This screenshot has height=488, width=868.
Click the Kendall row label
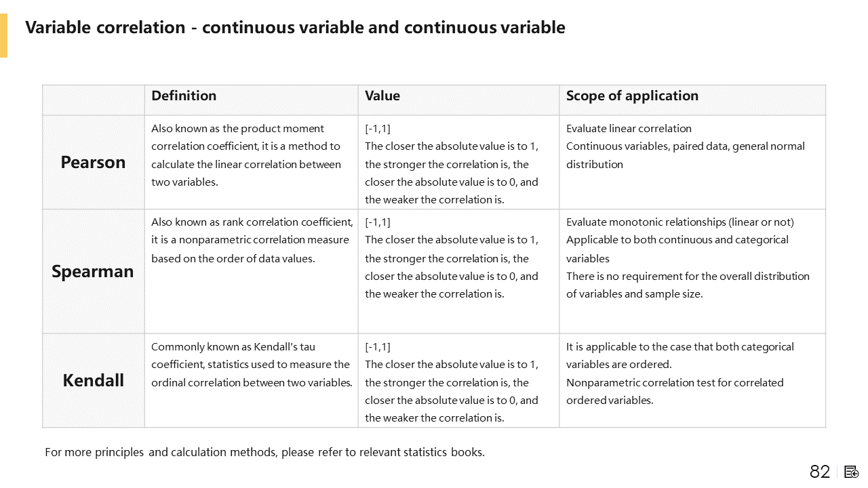[x=94, y=380]
